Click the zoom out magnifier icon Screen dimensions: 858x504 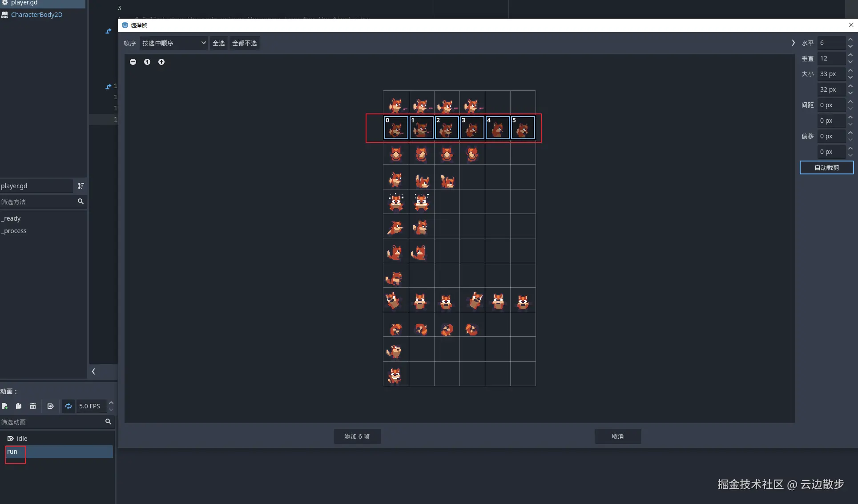click(x=133, y=62)
